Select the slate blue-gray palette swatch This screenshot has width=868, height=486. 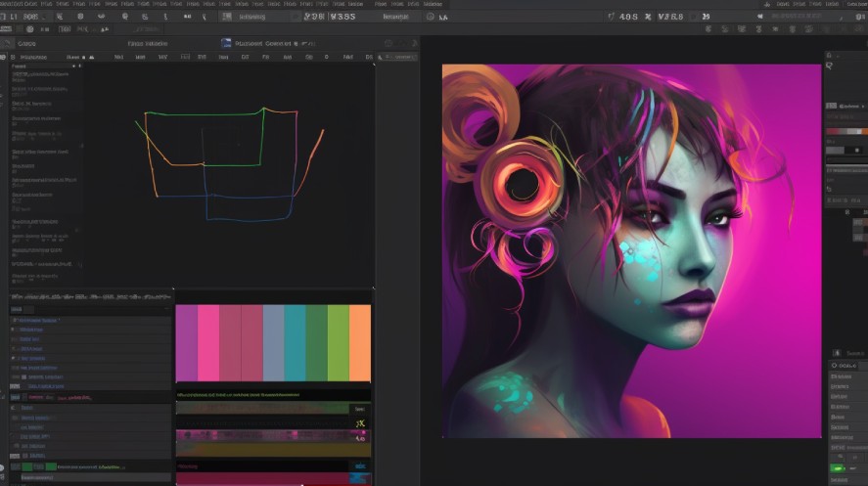273,343
